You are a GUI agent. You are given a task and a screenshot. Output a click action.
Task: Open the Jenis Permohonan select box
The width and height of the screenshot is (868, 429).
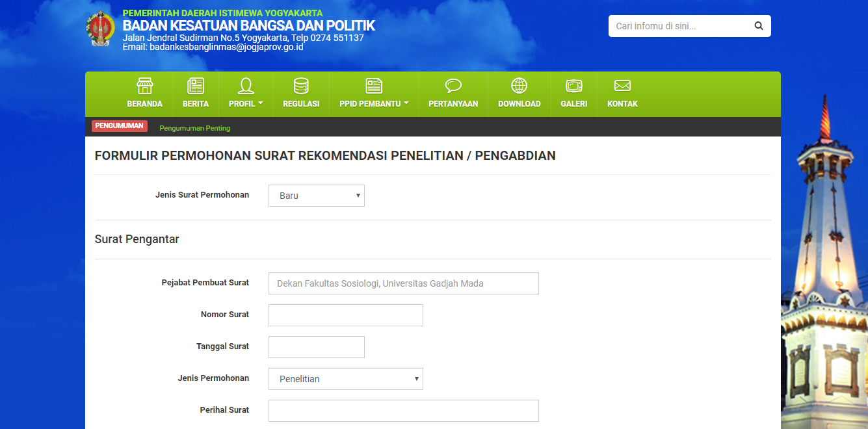345,379
